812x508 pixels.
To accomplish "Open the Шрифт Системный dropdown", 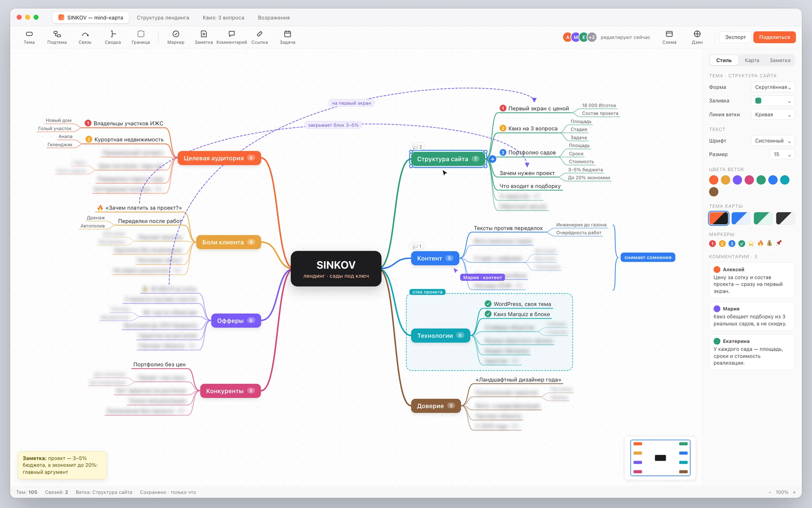I will [x=773, y=141].
